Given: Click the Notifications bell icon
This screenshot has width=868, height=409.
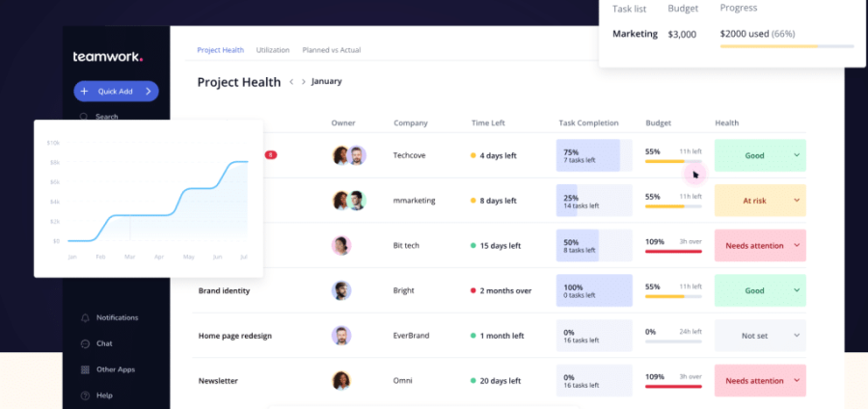Looking at the screenshot, I should point(85,317).
